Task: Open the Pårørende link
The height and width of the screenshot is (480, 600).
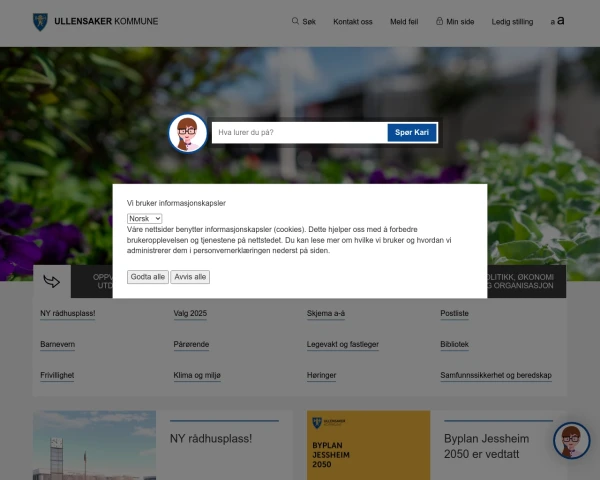Action: click(191, 344)
